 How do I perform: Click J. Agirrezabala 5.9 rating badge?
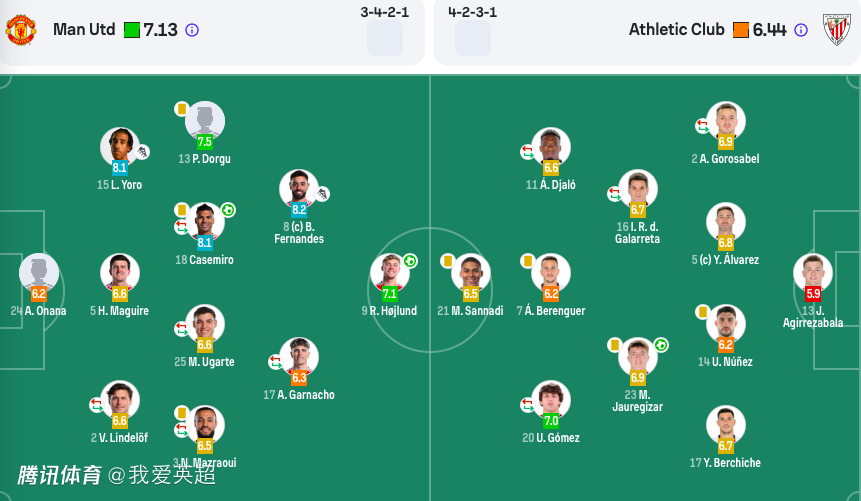click(x=813, y=294)
